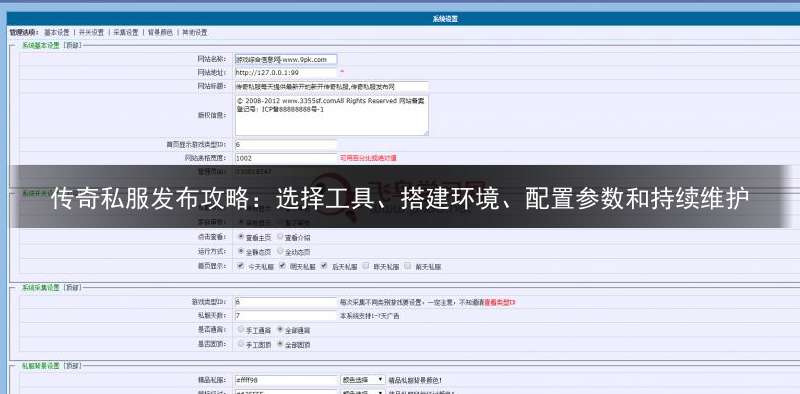
Task: Click the 首页显示 row label
Action: point(212,266)
